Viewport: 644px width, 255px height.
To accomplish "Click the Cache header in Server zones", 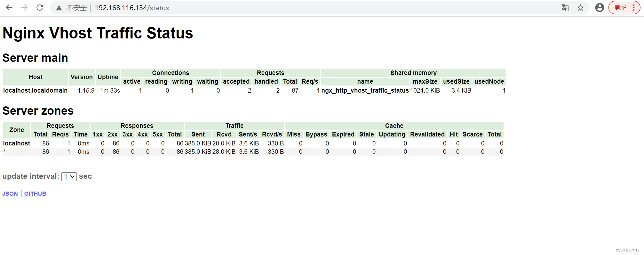I will [x=394, y=126].
